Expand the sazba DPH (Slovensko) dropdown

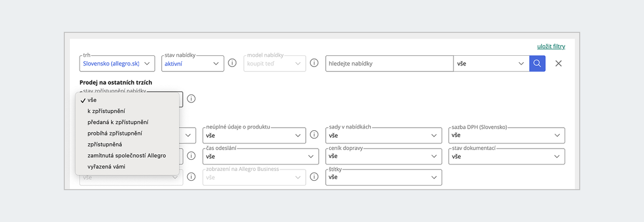click(507, 135)
